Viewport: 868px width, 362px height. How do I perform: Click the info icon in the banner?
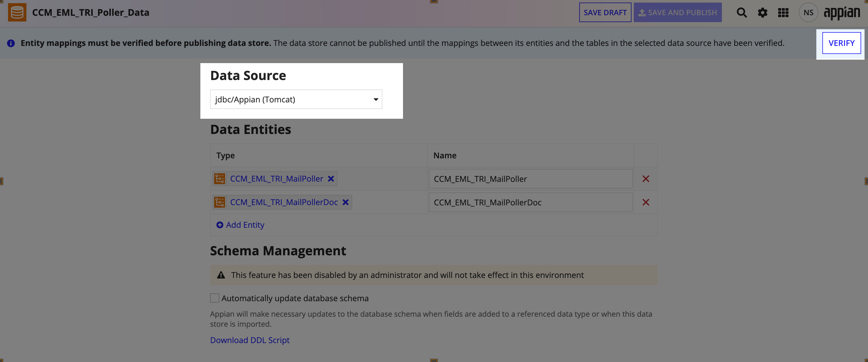[11, 43]
